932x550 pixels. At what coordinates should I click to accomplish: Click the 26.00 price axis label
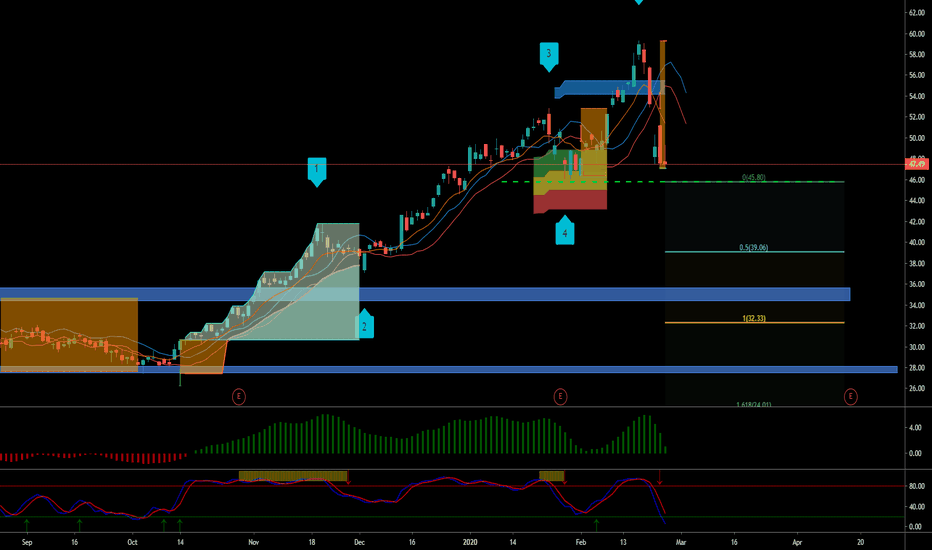tap(917, 388)
